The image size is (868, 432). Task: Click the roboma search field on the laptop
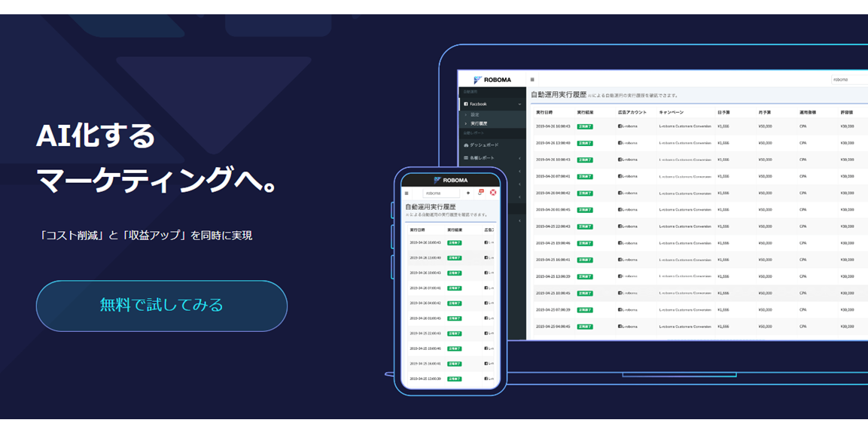[848, 79]
